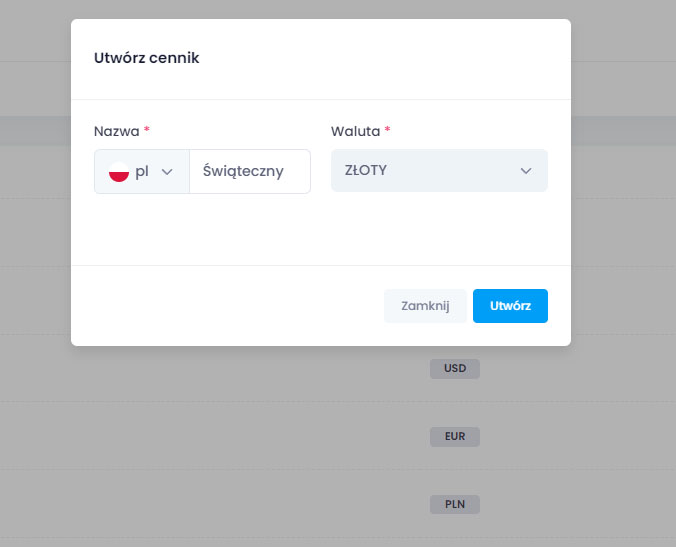This screenshot has height=547, width=676.
Task: Expand the language selector chevron next to pl
Action: click(167, 172)
